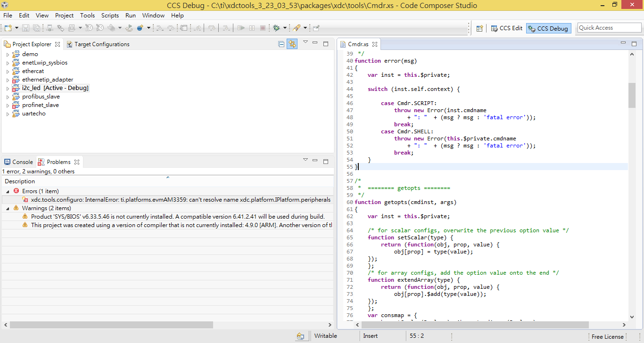Click the status bar icon left of Writable
The height and width of the screenshot is (343, 644).
(x=300, y=336)
